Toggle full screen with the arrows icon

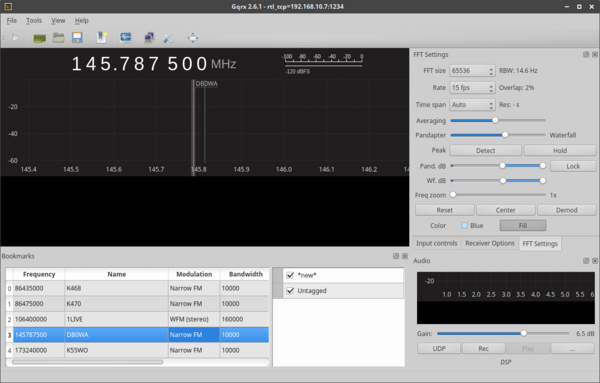pos(193,37)
